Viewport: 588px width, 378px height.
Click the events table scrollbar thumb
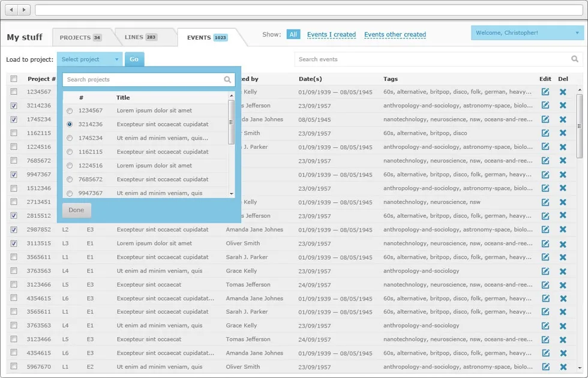click(x=580, y=126)
